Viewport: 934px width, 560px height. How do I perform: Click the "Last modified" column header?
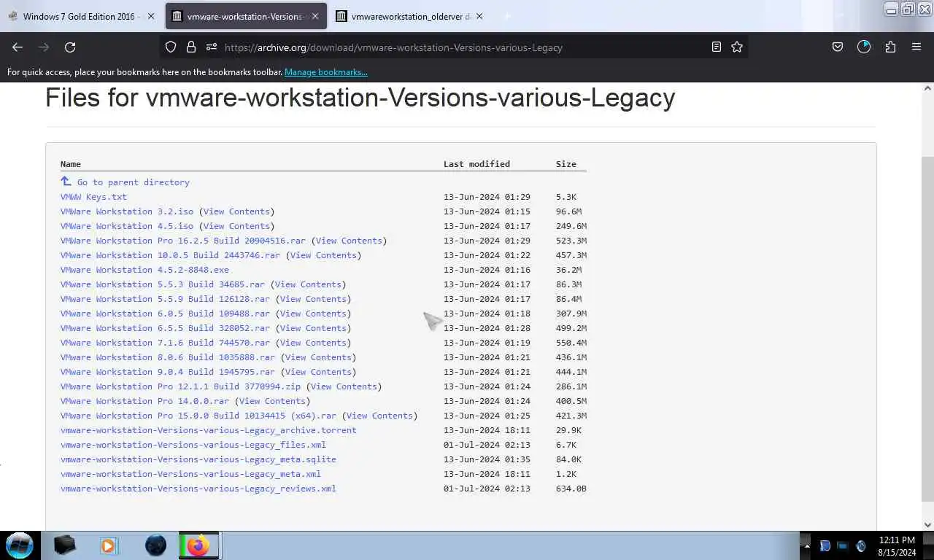[x=476, y=164]
